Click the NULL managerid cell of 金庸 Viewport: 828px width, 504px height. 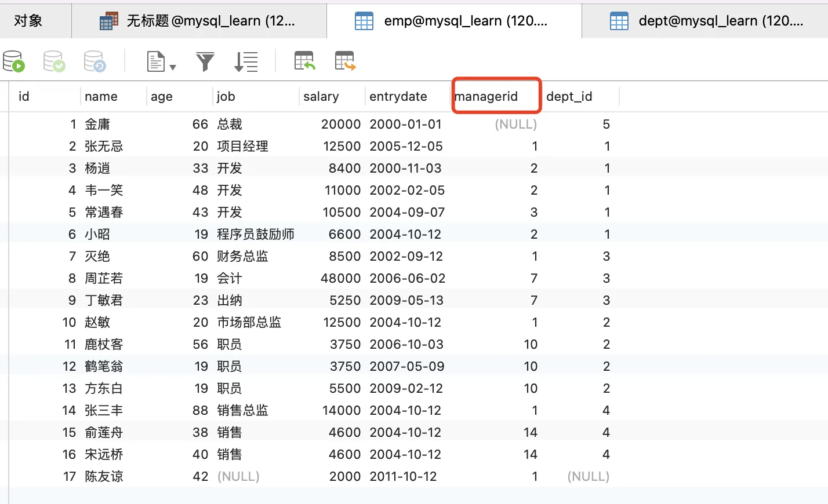516,124
